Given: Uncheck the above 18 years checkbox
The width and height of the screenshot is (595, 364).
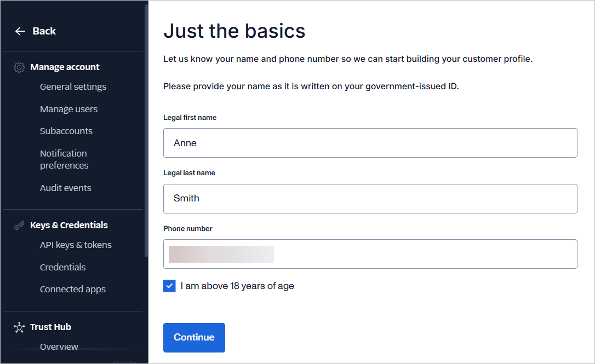Looking at the screenshot, I should pyautogui.click(x=170, y=286).
